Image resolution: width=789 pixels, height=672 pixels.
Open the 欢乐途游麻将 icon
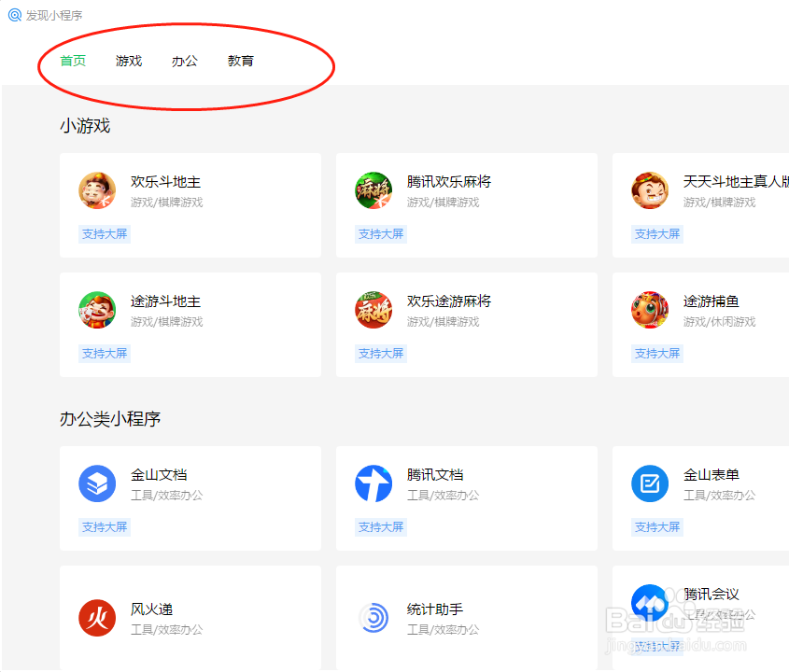[373, 310]
